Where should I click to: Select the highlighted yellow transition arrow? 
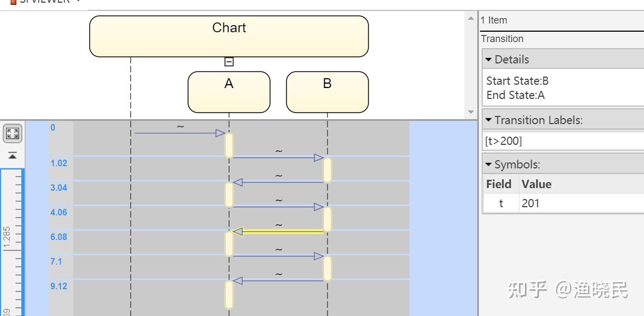279,232
